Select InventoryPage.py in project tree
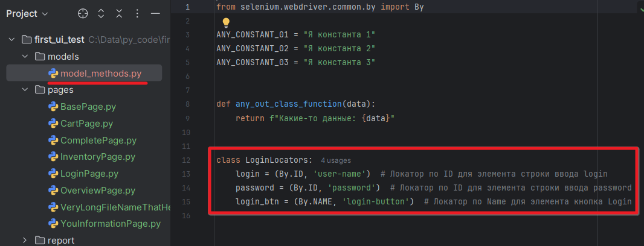This screenshot has height=246, width=644. [97, 157]
